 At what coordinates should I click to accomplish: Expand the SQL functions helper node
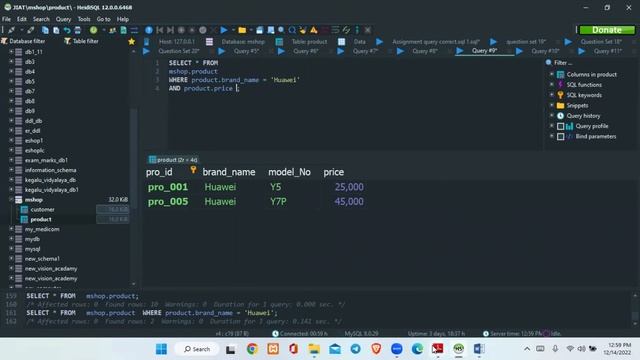(x=551, y=84)
